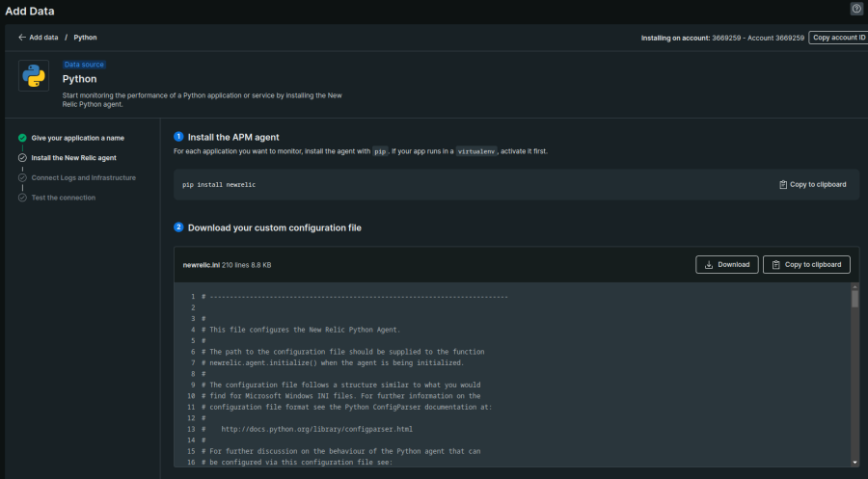Select Connect Logs and Infrastructure step
Viewport: 868px width, 479px height.
(84, 178)
